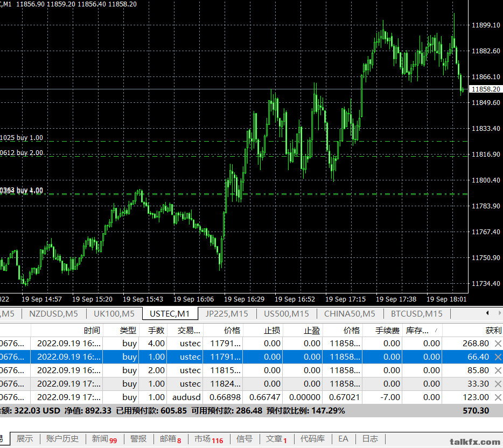Sort orders by 手续费 column header
This screenshot has height=448, width=503.
382,330
